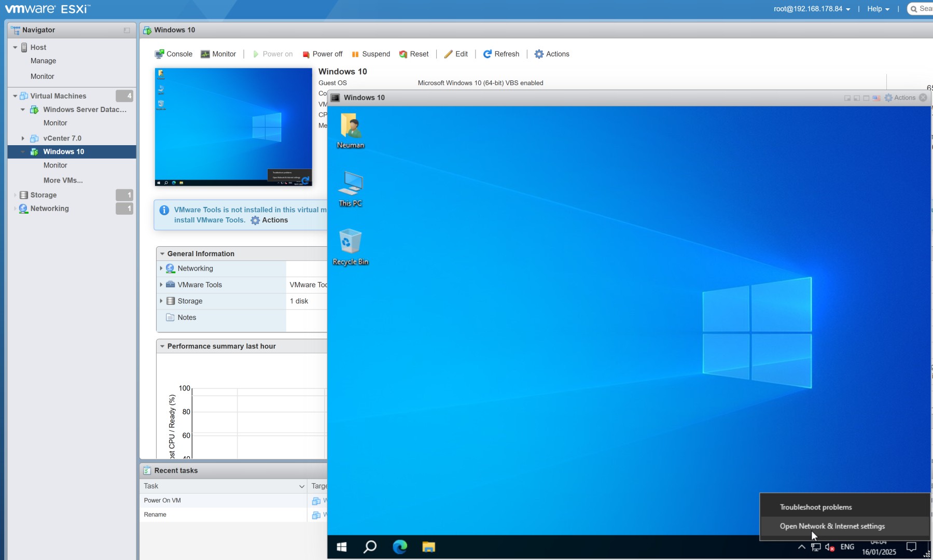Open File Explorer from the taskbar
The width and height of the screenshot is (933, 560).
point(428,547)
